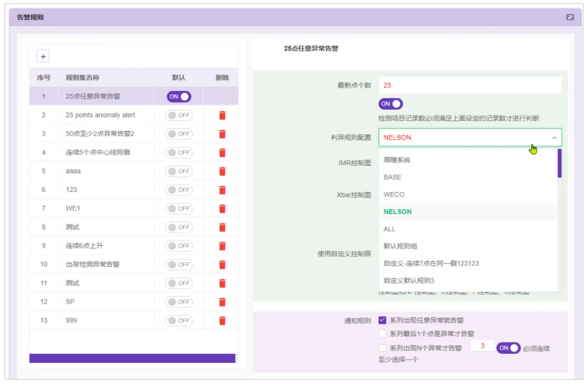Delete the rule named '999'
Viewport: 588px width, 384px height.
click(223, 321)
